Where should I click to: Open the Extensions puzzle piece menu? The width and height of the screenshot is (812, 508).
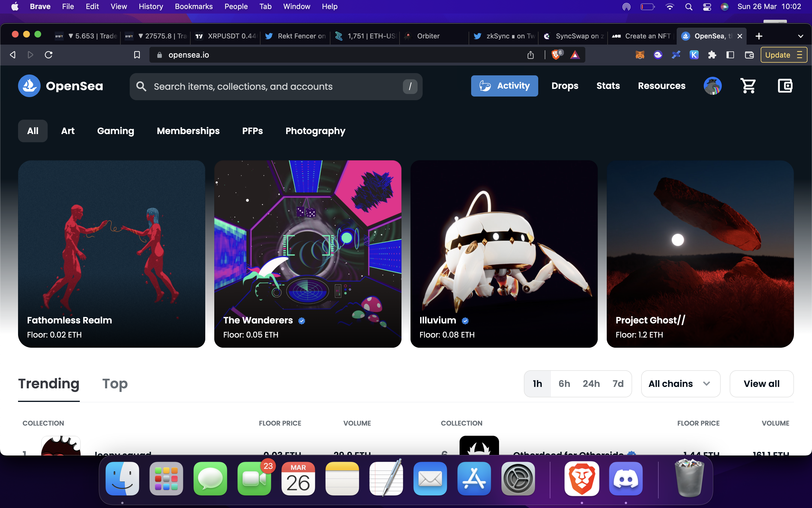click(712, 55)
